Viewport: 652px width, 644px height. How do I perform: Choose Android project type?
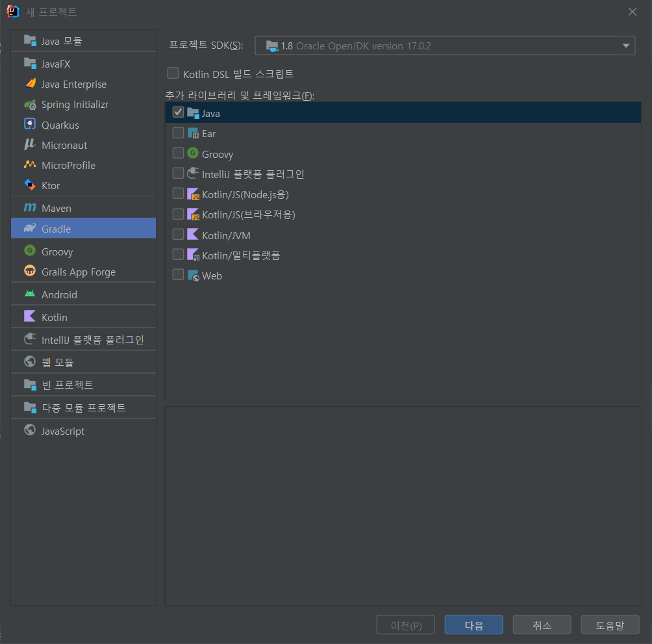pyautogui.click(x=84, y=294)
